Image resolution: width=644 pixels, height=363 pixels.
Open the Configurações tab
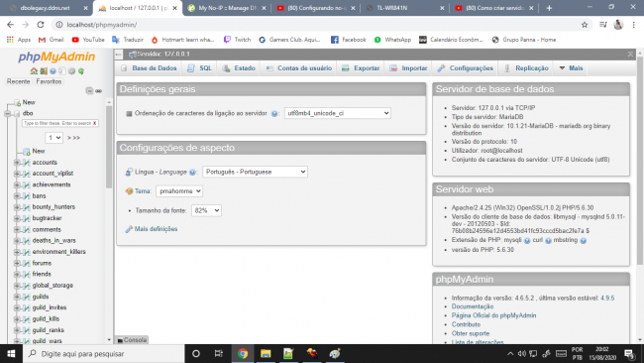466,68
